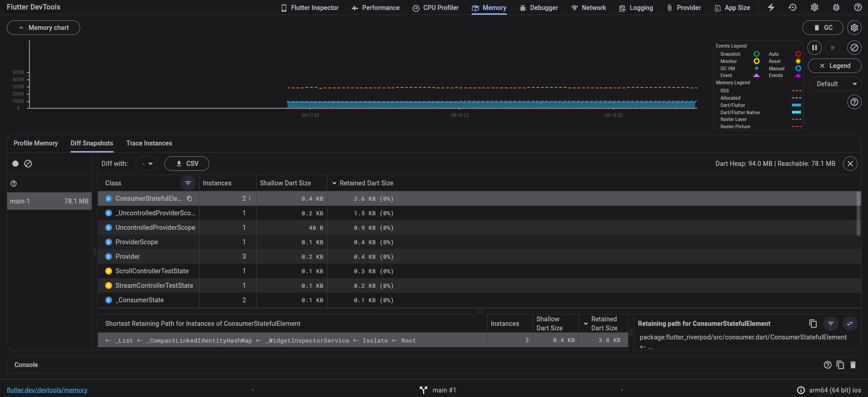This screenshot has width=868, height=397.
Task: Switch to the Profile Memory tab
Action: (36, 143)
